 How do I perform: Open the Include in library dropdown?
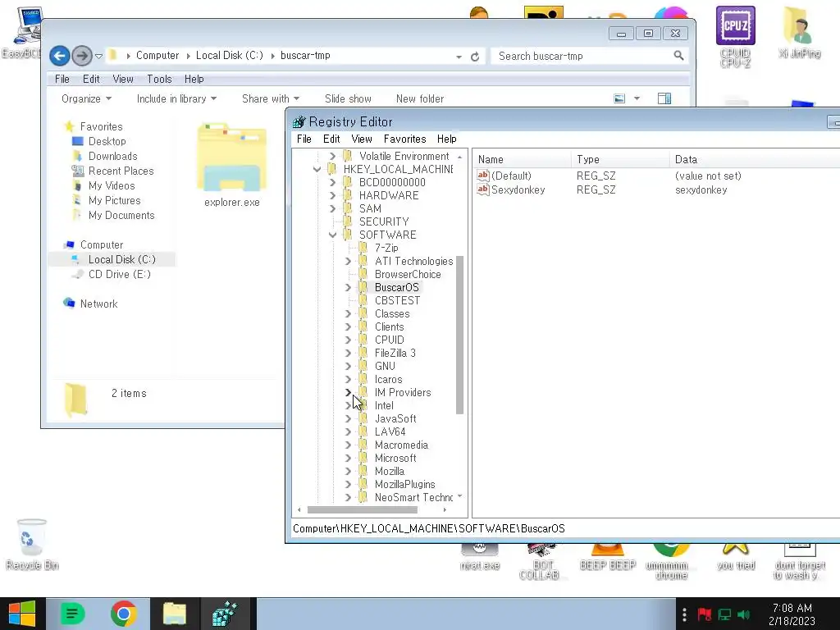tap(177, 98)
